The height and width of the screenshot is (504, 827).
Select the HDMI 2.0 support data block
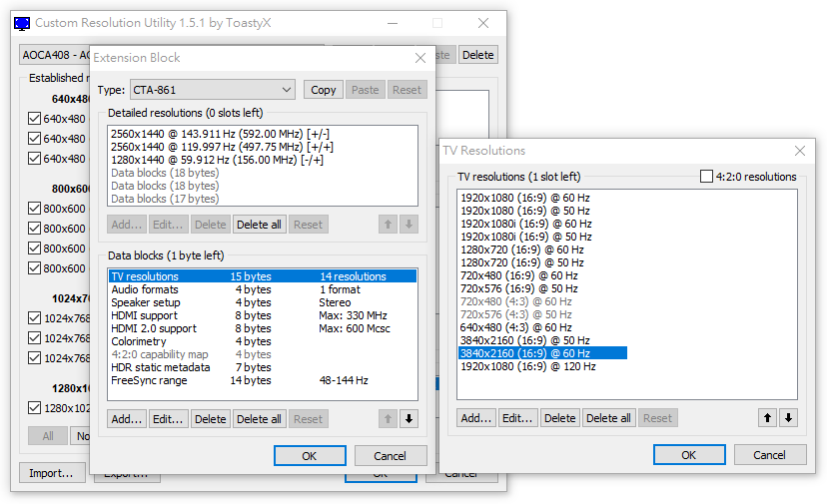coord(263,328)
